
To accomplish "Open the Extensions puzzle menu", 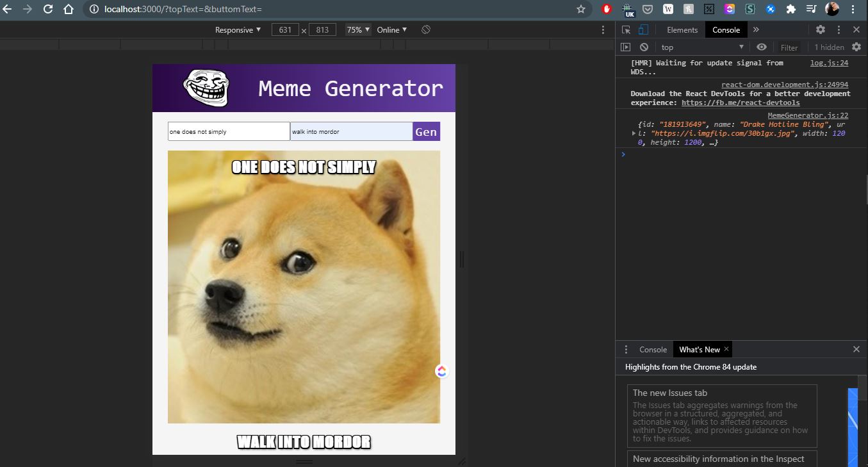I will (791, 9).
